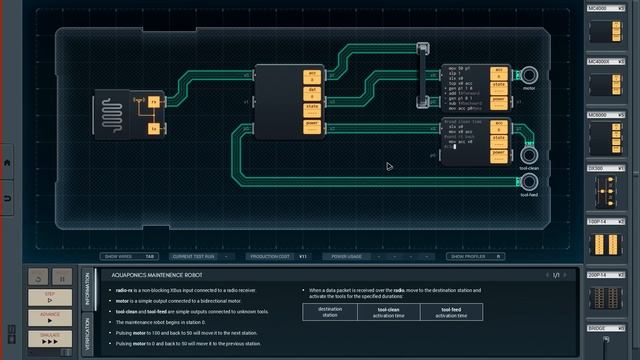The image size is (640, 360).
Task: Click the Power Usage readout
Action: pyautogui.click(x=380, y=256)
